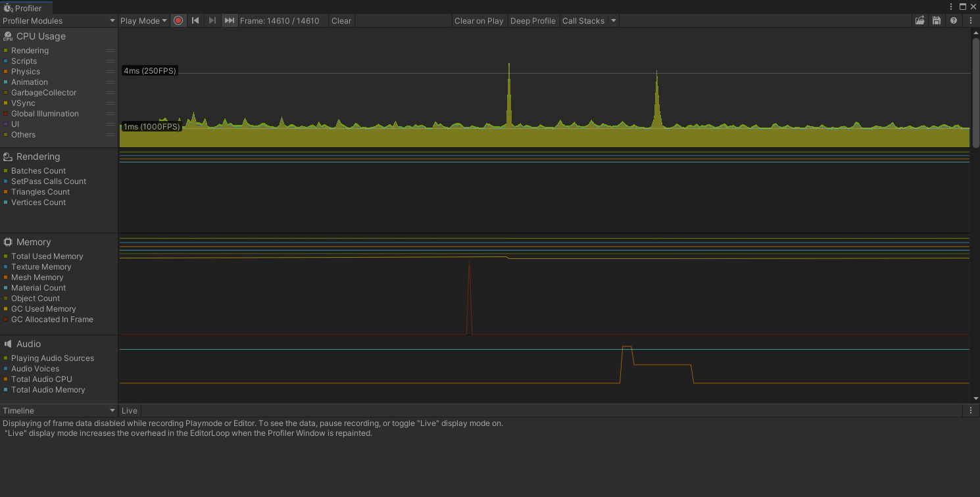Image resolution: width=980 pixels, height=497 pixels.
Task: Open the Play Mode target dropdown
Action: pyautogui.click(x=143, y=21)
